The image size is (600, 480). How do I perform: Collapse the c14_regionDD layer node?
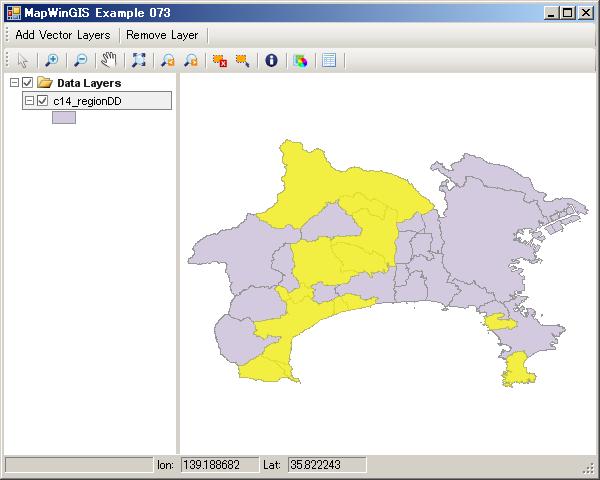(29, 101)
